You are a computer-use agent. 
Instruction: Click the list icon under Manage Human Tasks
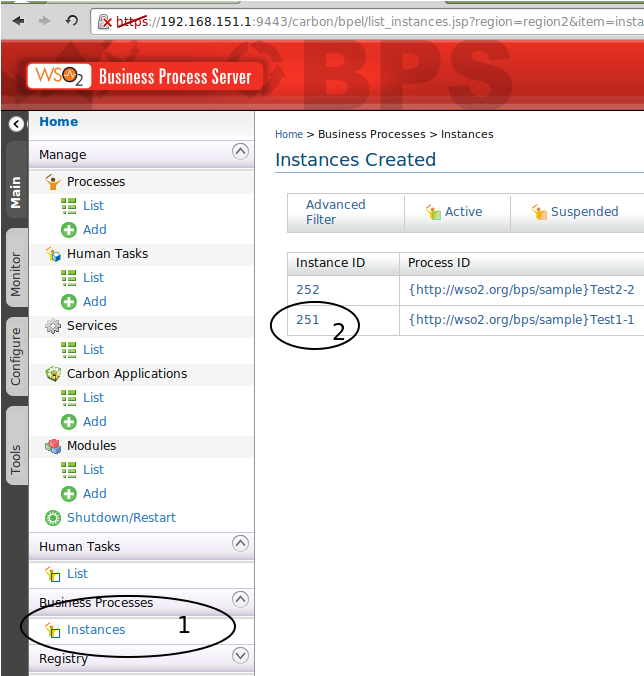coord(69,278)
